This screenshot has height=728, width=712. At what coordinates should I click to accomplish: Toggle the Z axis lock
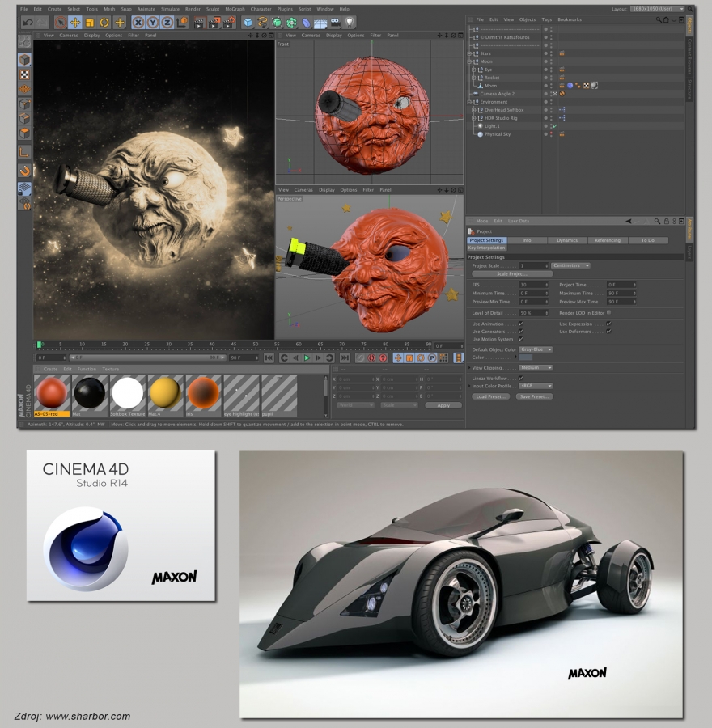point(167,23)
